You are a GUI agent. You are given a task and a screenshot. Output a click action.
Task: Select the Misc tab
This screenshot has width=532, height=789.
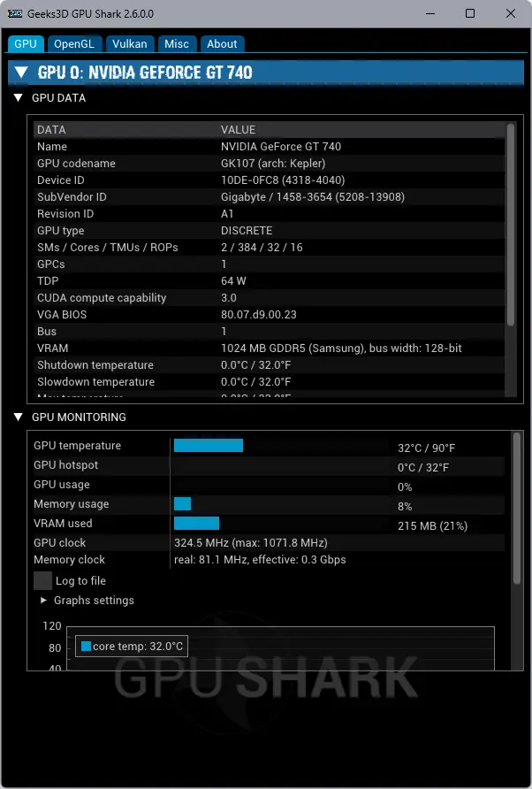point(177,43)
